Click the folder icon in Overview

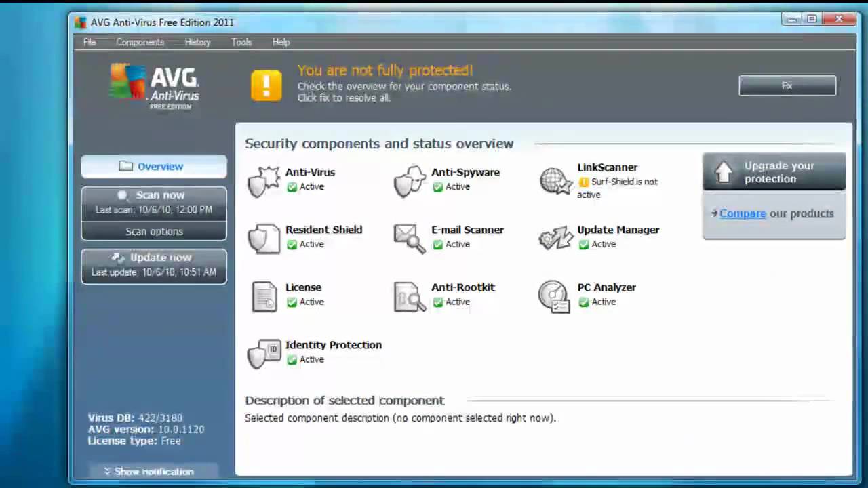pos(125,166)
